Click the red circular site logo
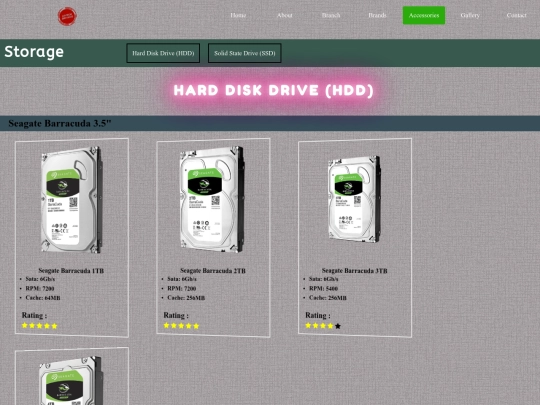The height and width of the screenshot is (405, 540). [x=67, y=16]
